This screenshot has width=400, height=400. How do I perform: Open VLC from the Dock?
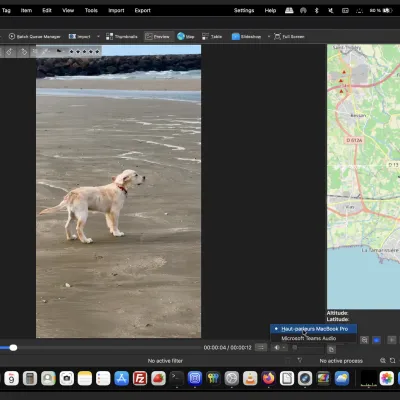250,378
